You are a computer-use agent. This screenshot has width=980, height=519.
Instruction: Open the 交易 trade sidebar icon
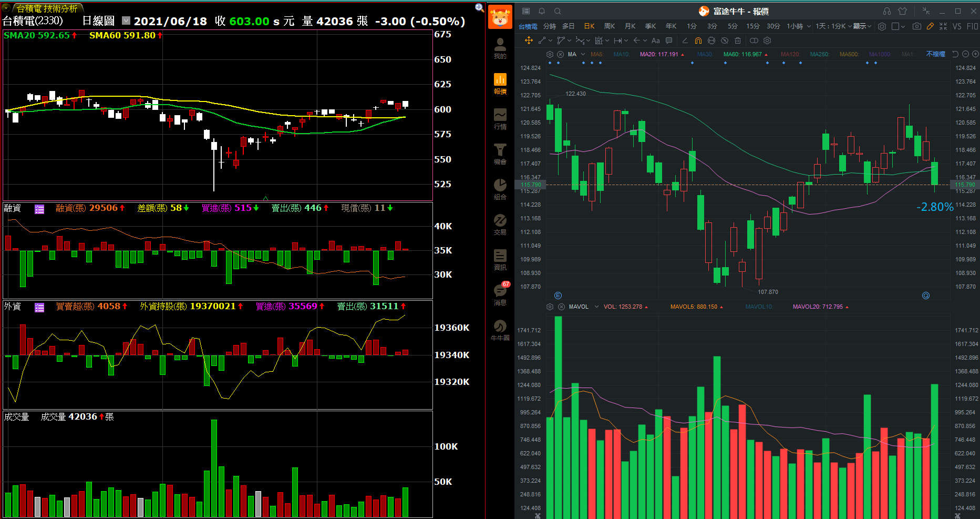(500, 225)
